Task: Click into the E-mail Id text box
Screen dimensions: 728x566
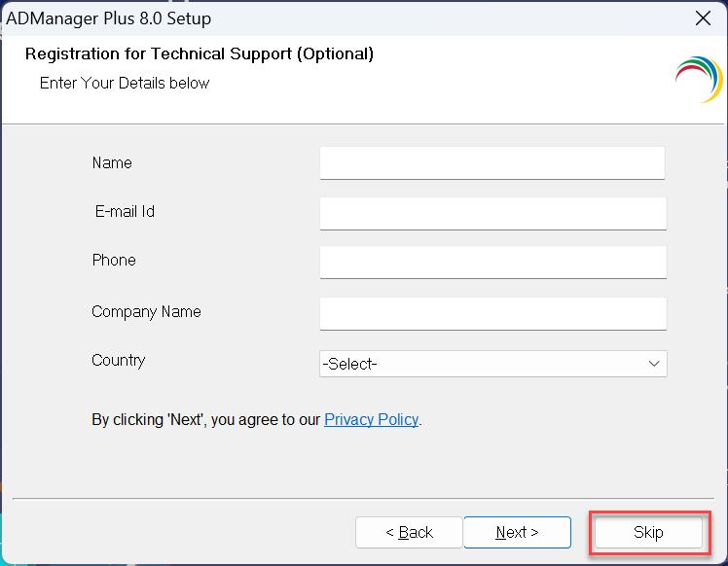Action: coord(491,213)
